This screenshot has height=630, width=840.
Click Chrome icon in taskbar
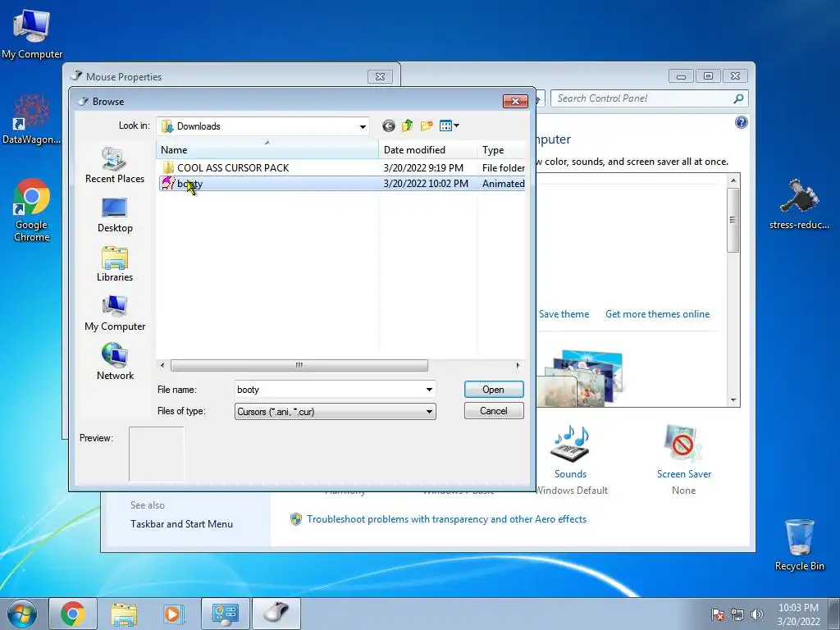(73, 614)
